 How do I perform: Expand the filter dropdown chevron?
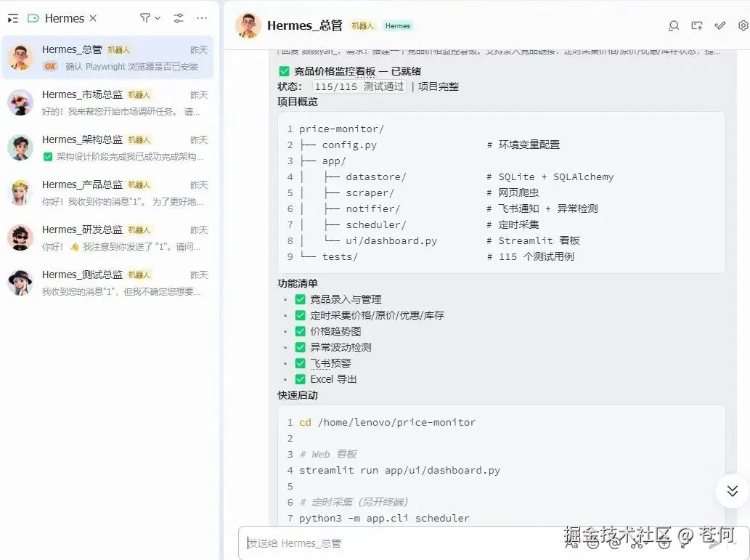coord(157,18)
